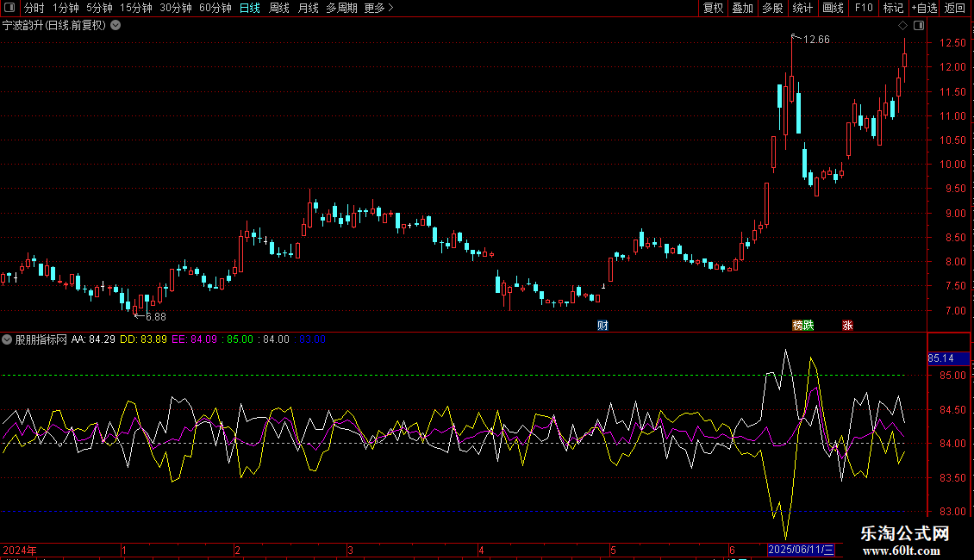Select the 60分钟 period
This screenshot has height=560, width=974.
tap(215, 8)
